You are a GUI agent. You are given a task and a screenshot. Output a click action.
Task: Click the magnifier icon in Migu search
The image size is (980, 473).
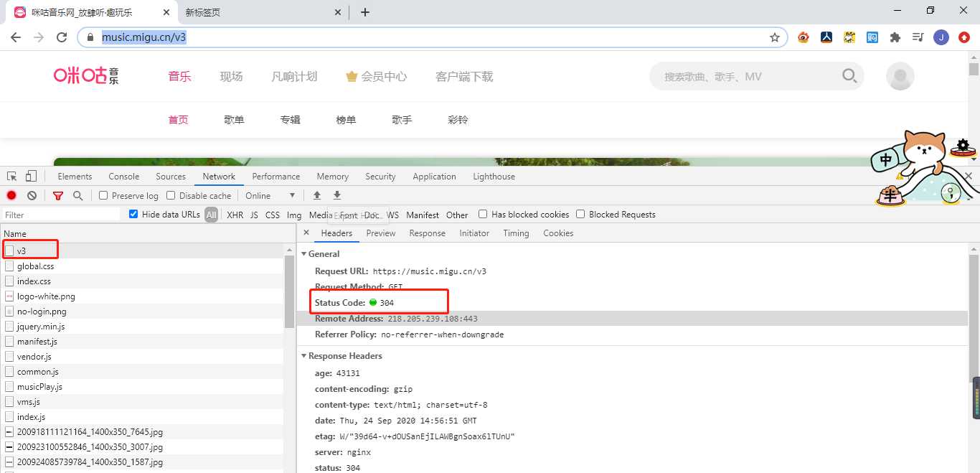[849, 76]
